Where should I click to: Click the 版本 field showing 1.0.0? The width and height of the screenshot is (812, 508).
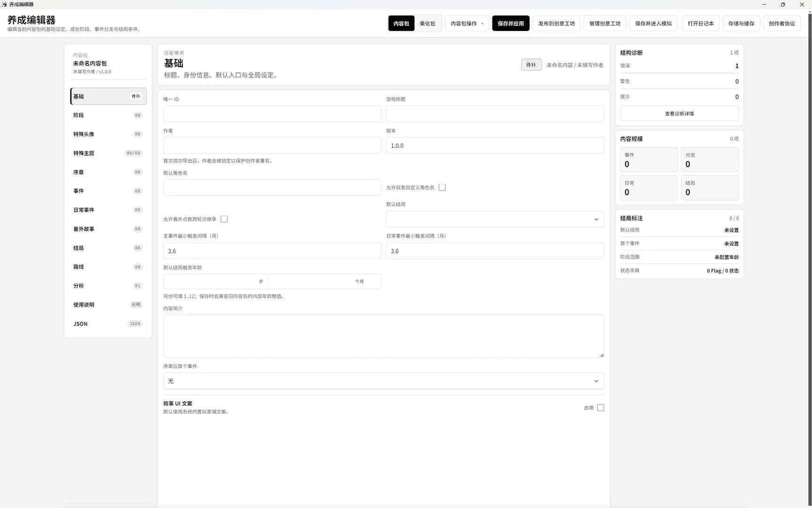495,145
